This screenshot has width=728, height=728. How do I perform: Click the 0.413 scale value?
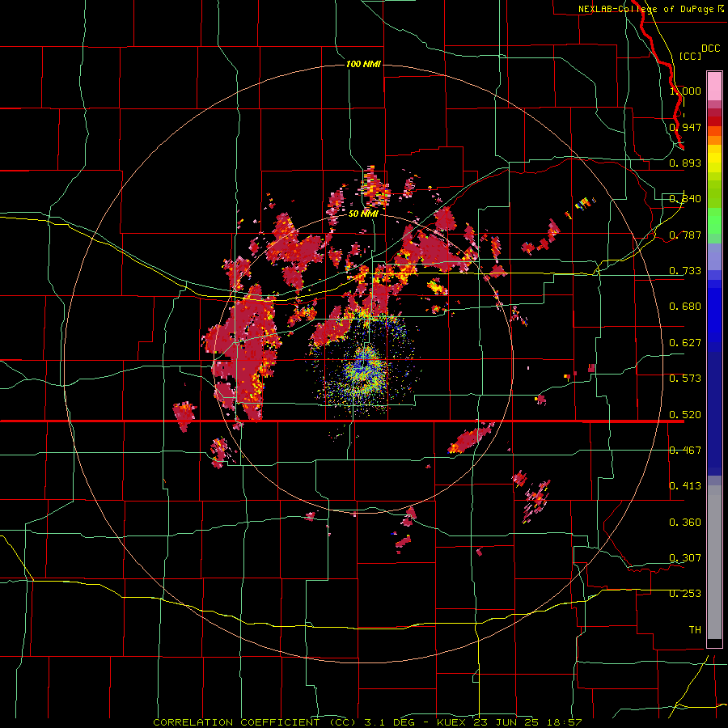click(x=685, y=486)
